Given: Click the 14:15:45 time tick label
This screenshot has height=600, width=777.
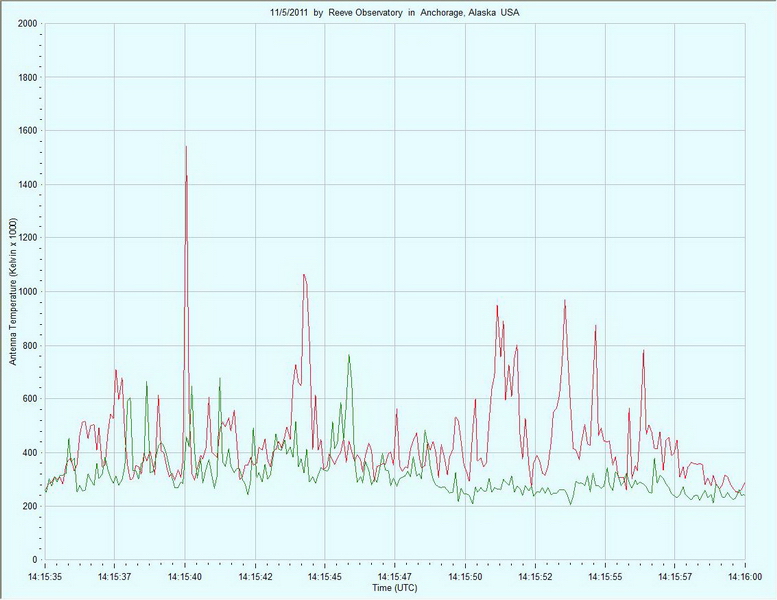Looking at the screenshot, I should tap(325, 578).
